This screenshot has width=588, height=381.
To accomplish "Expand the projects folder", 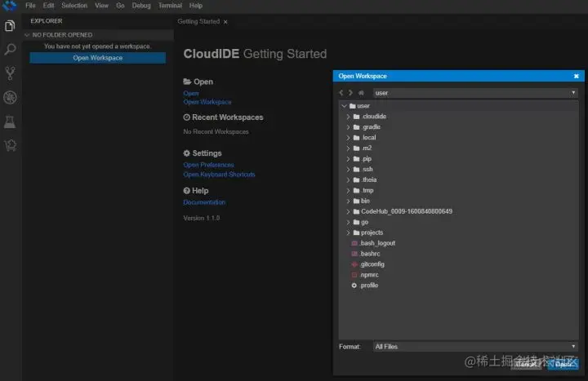I will [348, 233].
